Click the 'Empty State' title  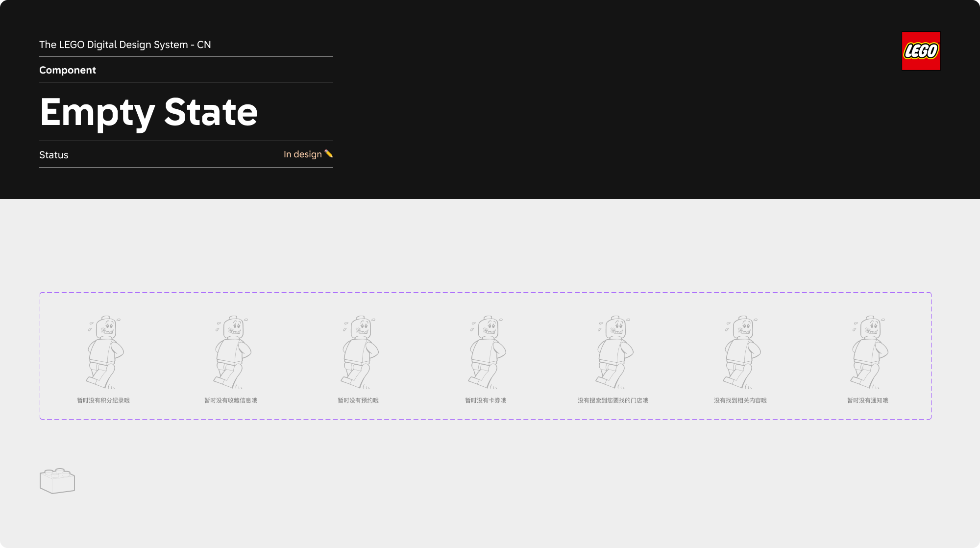click(148, 112)
